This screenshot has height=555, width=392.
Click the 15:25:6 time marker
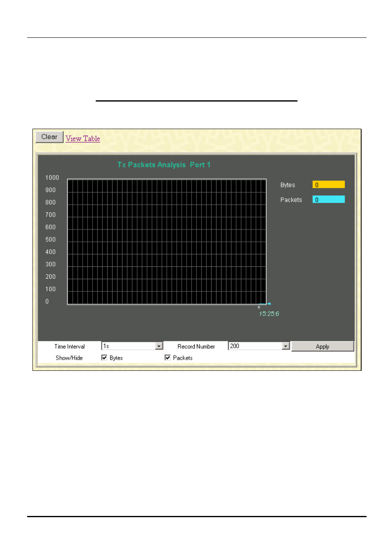click(x=269, y=314)
